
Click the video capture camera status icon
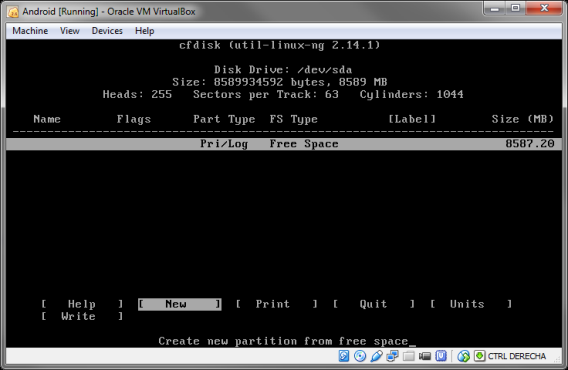click(x=425, y=357)
